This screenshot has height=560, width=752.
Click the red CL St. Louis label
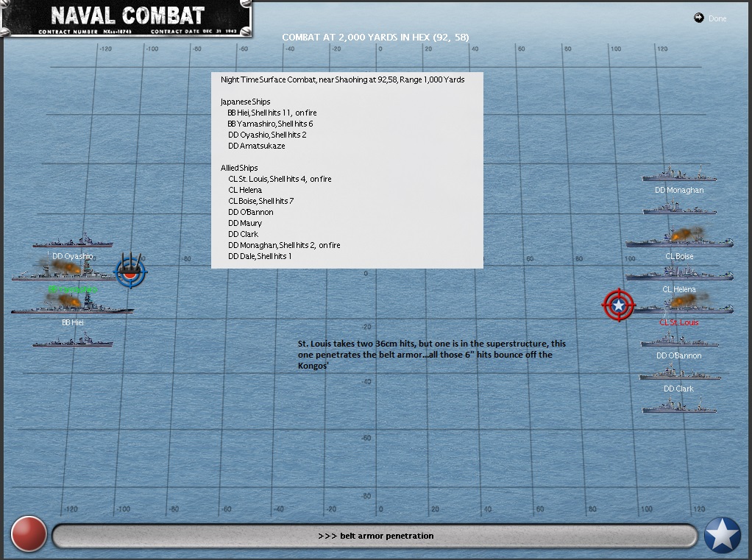pyautogui.click(x=679, y=322)
